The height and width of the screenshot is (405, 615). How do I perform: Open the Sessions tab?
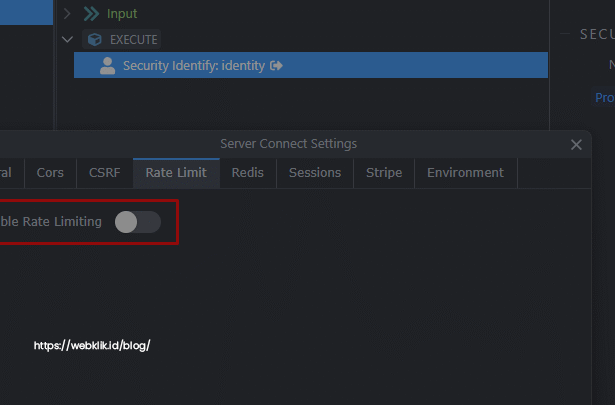coord(315,173)
